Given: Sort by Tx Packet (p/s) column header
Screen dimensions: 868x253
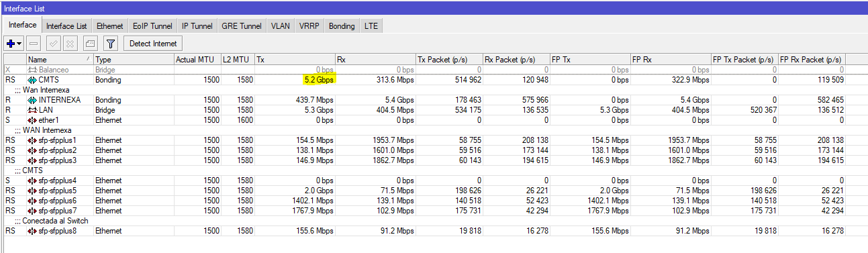Looking at the screenshot, I should coord(449,60).
